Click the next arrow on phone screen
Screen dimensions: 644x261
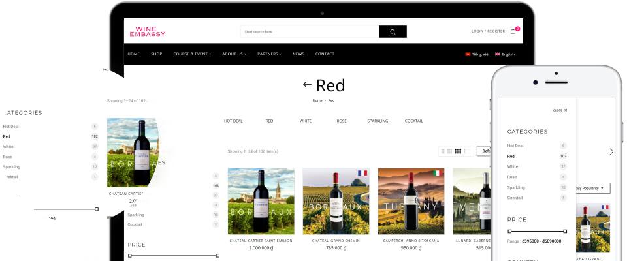(611, 152)
